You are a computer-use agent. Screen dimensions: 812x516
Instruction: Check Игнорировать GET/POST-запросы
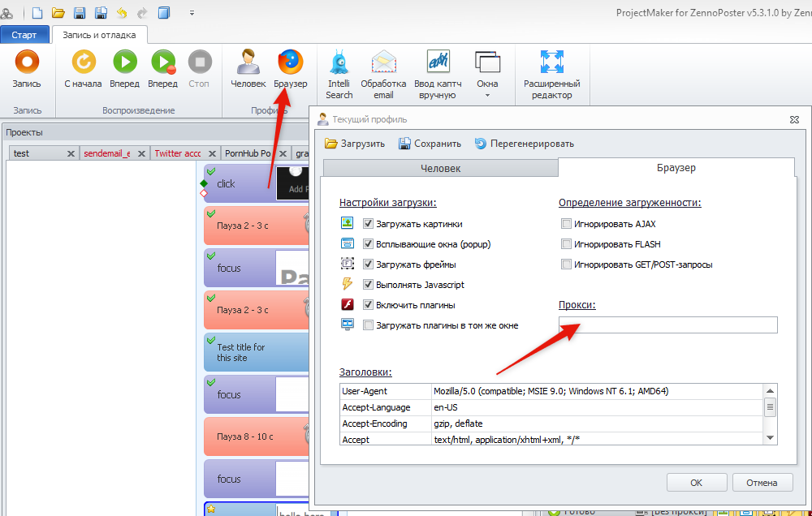566,264
